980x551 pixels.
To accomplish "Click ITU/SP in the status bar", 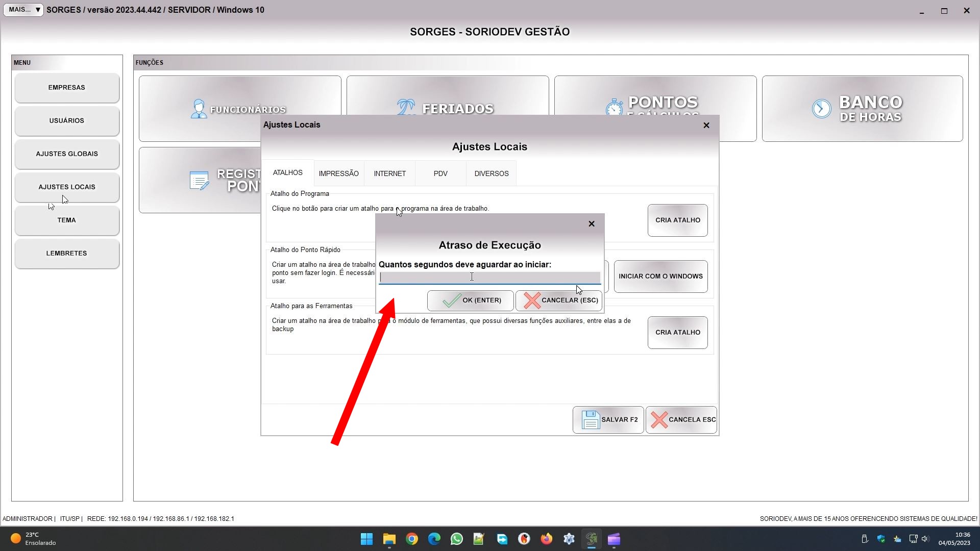I will coord(69,519).
